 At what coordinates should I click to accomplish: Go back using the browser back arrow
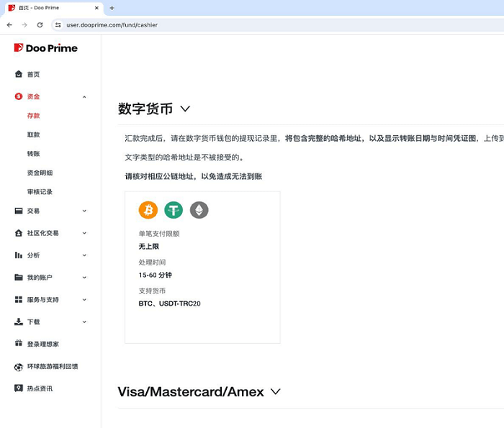[9, 25]
